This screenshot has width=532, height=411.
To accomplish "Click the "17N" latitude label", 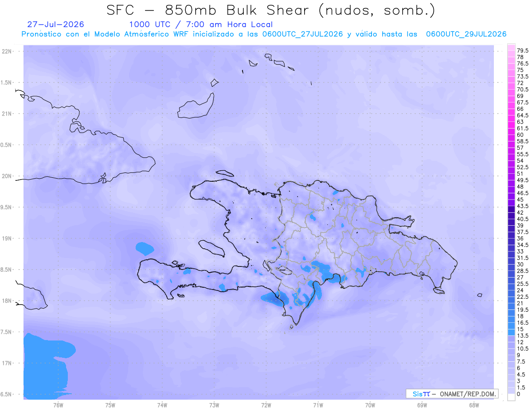I will [x=7, y=363].
